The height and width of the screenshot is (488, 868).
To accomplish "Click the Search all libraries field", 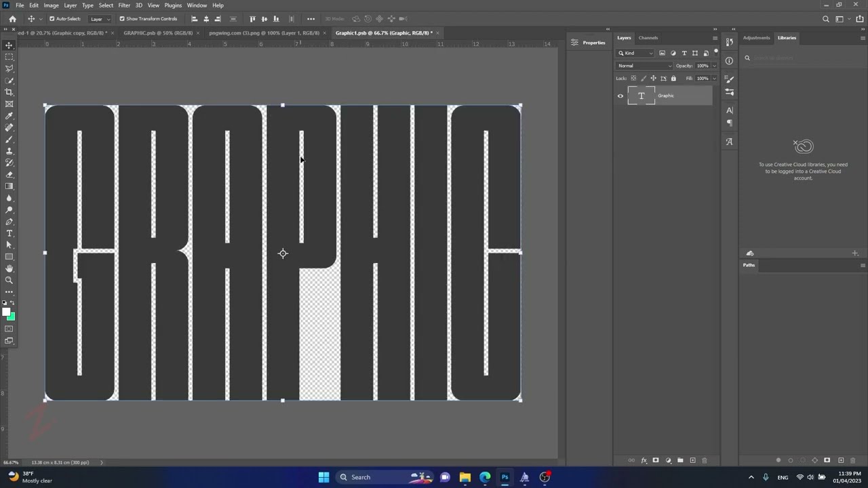I will click(802, 58).
